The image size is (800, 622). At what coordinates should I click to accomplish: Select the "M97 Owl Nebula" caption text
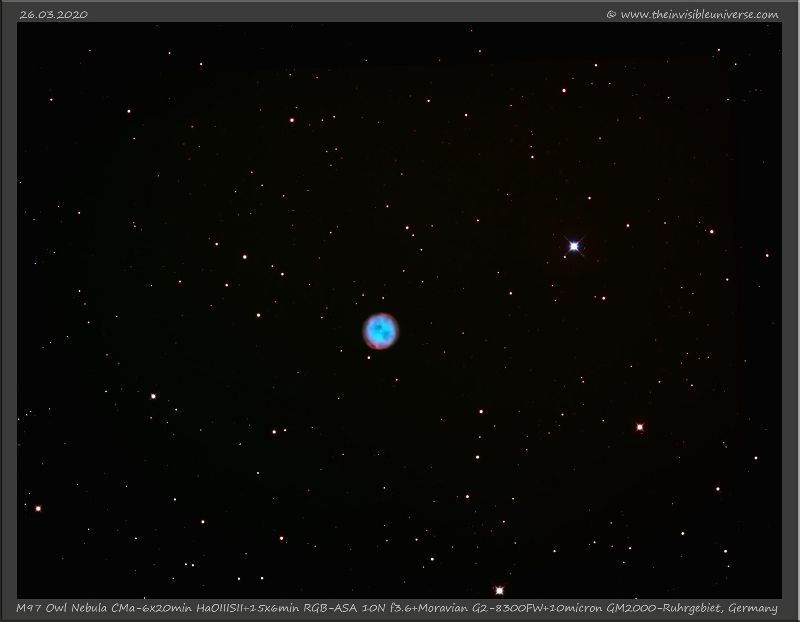pos(64,609)
